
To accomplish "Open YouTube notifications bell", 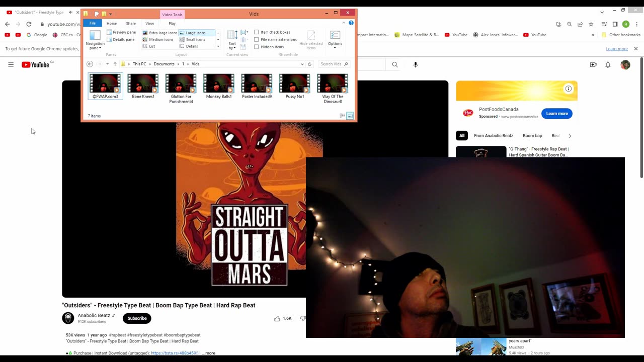I will [x=608, y=64].
